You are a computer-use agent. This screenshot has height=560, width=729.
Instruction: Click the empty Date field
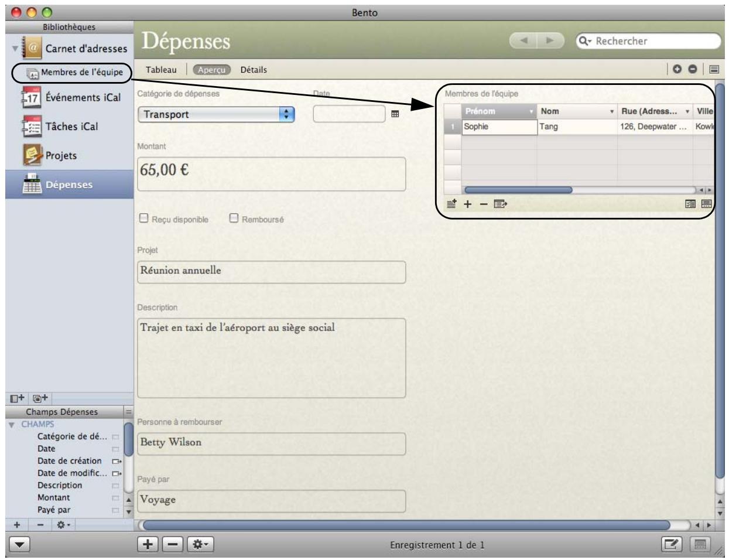point(349,114)
